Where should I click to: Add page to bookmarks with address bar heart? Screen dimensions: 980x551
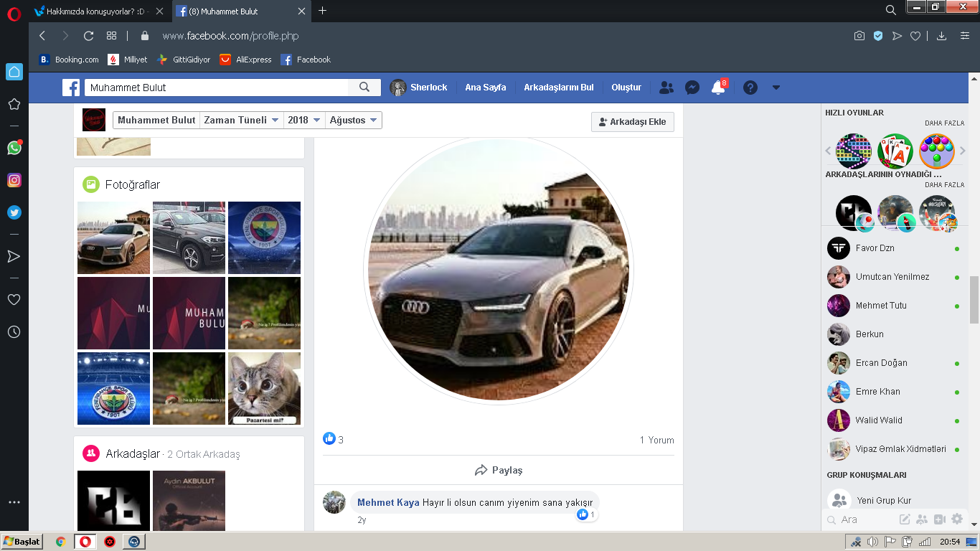coord(915,36)
